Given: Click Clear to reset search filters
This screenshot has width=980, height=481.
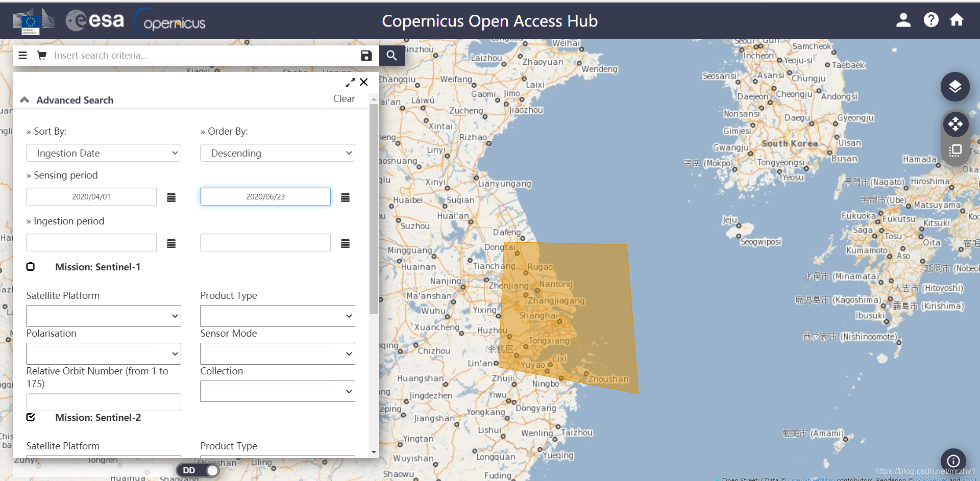Looking at the screenshot, I should (344, 98).
